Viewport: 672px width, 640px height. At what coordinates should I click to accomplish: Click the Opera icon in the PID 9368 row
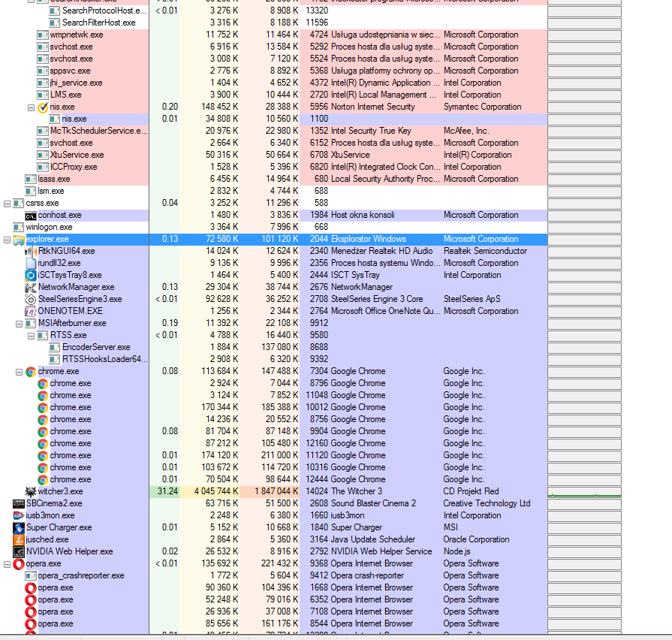coord(19,563)
